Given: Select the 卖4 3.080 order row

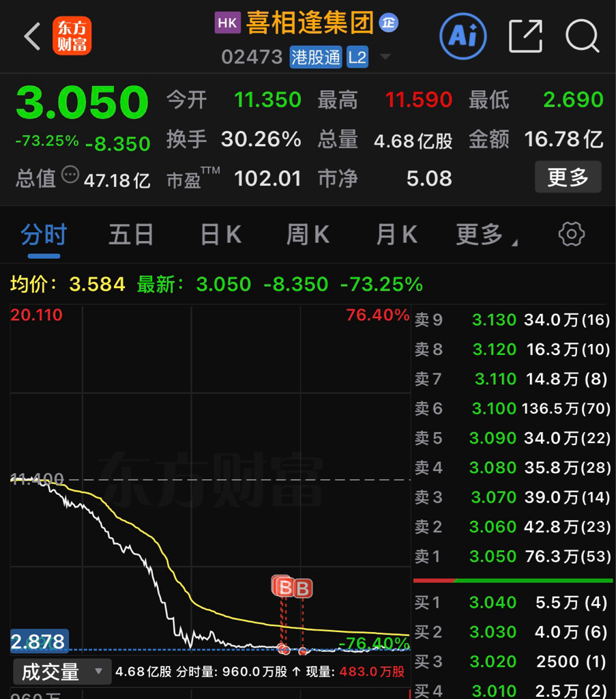Looking at the screenshot, I should point(512,467).
